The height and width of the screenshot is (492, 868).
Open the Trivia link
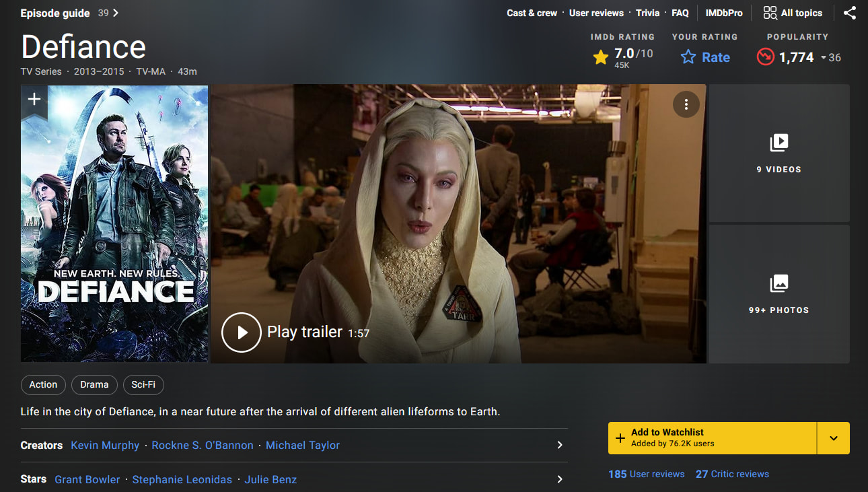pyautogui.click(x=648, y=13)
